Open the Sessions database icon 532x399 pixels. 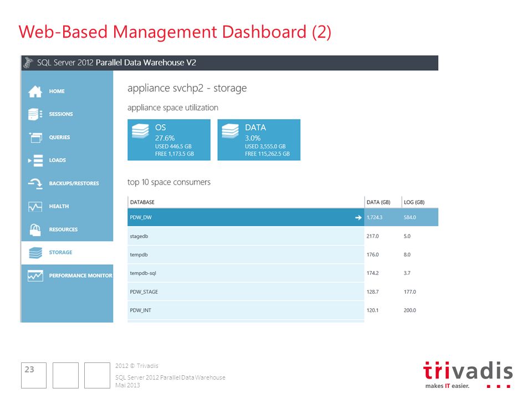tap(35, 114)
